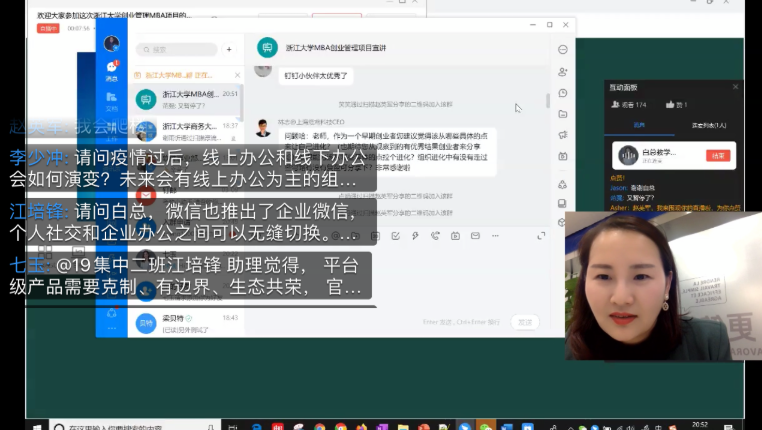Open the Documents icon in the blue sidebar
This screenshot has height=430, width=762.
pyautogui.click(x=112, y=101)
